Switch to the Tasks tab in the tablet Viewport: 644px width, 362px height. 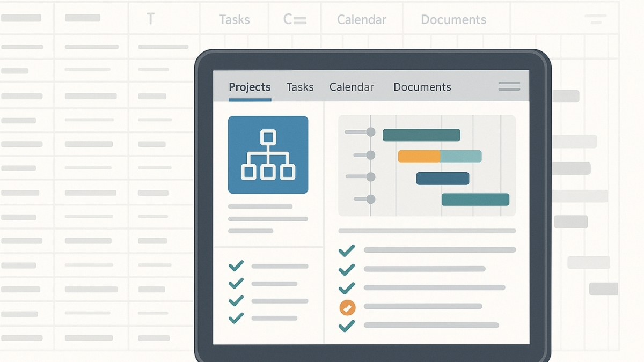click(x=300, y=87)
